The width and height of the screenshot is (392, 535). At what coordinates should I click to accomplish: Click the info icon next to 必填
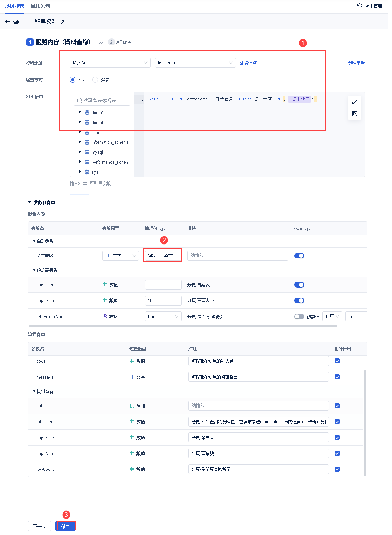coord(307,228)
